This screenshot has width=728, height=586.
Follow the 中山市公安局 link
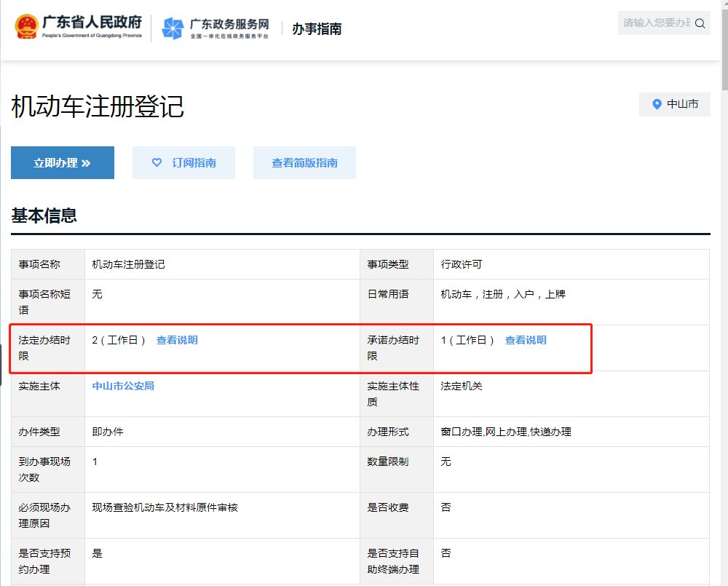pos(123,386)
